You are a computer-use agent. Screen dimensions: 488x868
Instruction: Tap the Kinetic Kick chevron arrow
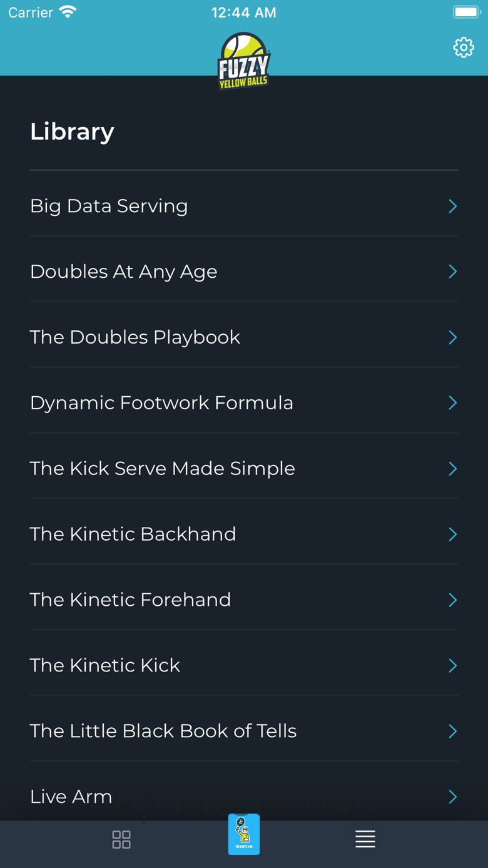tap(453, 665)
